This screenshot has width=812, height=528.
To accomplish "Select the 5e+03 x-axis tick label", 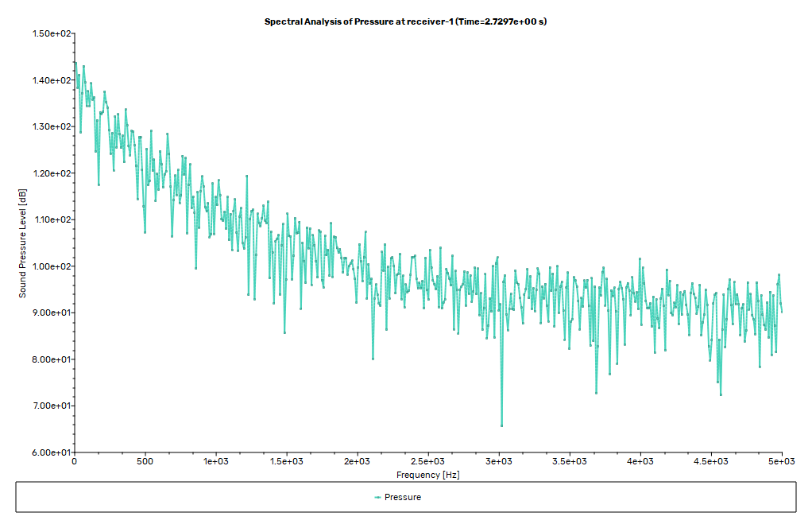I will (781, 462).
